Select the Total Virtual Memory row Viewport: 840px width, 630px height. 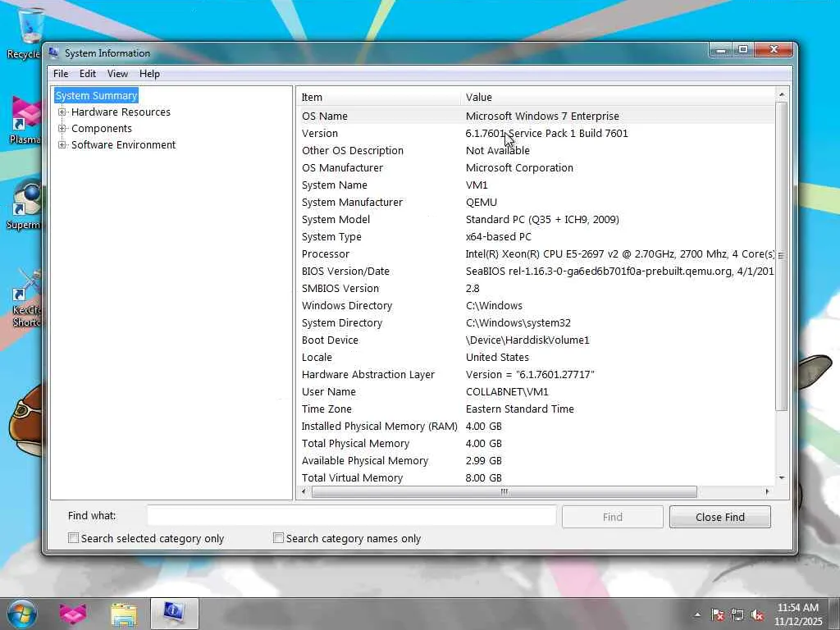pyautogui.click(x=536, y=478)
